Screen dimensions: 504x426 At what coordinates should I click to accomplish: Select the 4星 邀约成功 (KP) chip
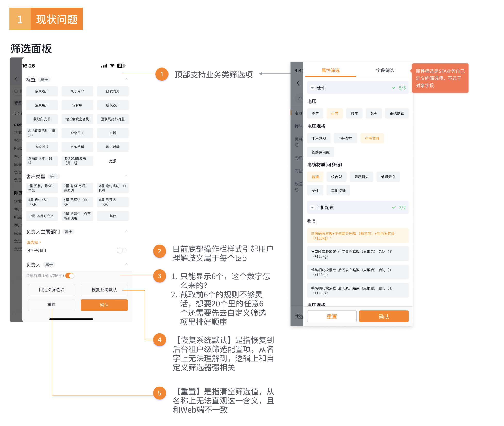42,202
